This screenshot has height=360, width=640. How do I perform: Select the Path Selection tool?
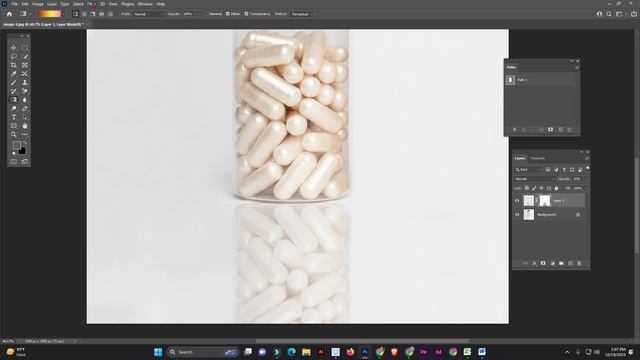pyautogui.click(x=25, y=117)
